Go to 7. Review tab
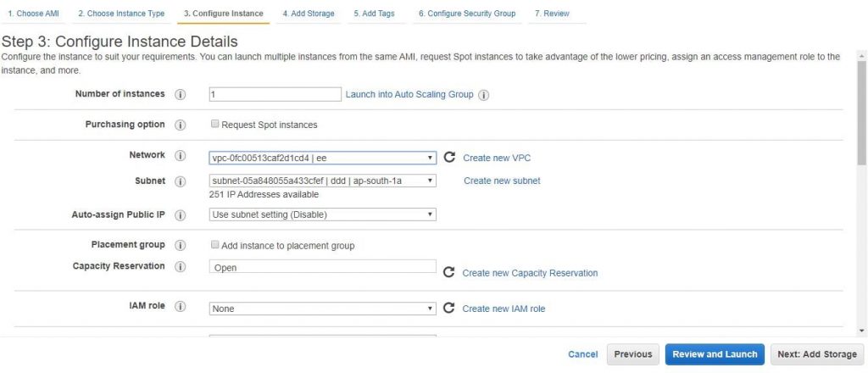The width and height of the screenshot is (868, 373). [552, 14]
